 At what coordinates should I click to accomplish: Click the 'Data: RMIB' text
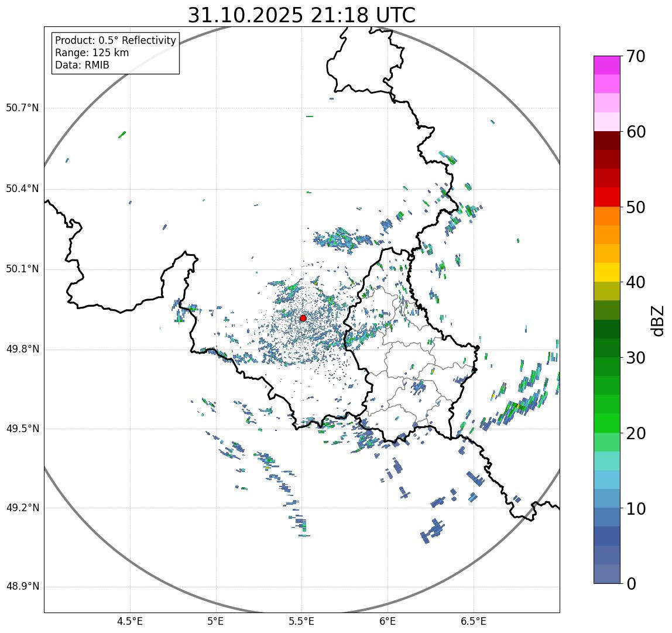[83, 65]
